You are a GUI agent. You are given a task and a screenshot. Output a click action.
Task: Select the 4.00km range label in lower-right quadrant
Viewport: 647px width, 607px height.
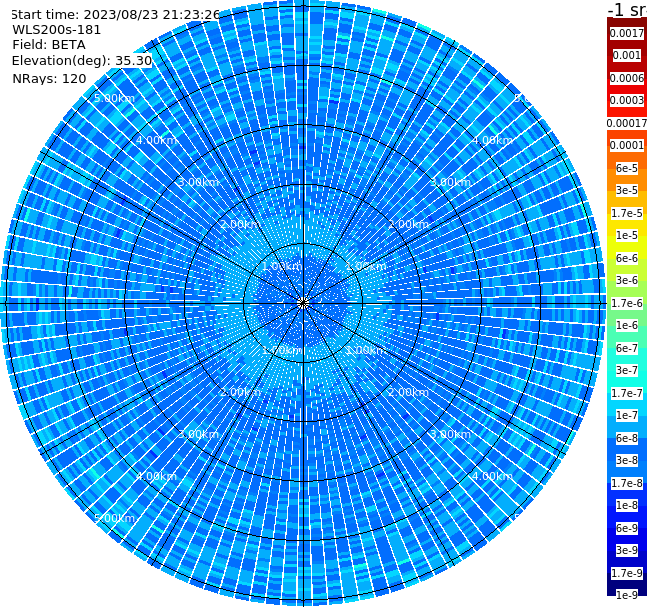pos(492,476)
